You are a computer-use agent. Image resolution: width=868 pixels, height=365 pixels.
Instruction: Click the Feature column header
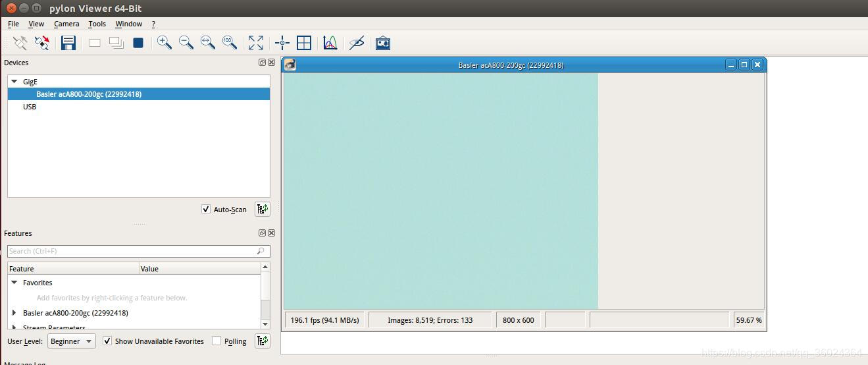[73, 269]
